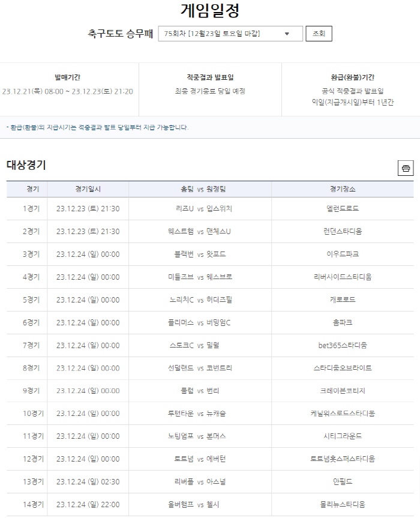Click the 발매기간 label

coord(67,77)
